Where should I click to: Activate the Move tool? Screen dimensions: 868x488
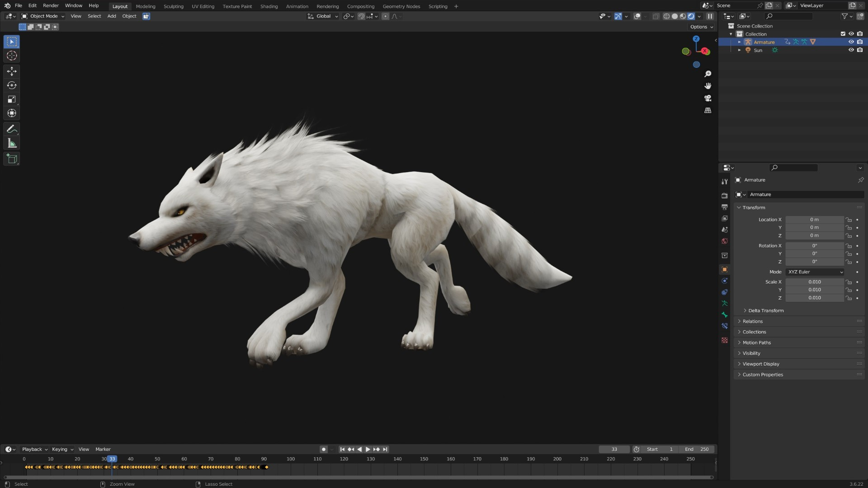pos(12,71)
